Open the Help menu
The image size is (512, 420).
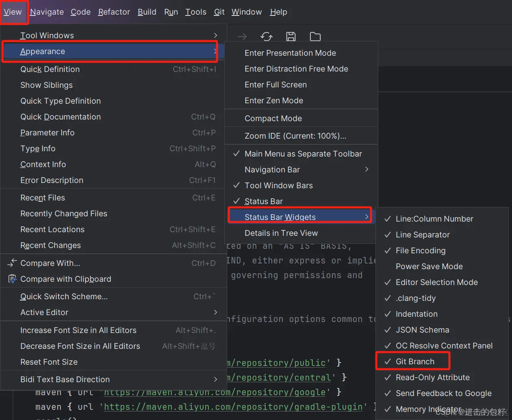coord(278,12)
